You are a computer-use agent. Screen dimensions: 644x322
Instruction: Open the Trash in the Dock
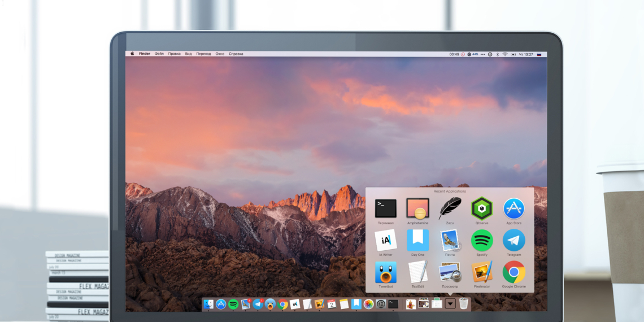[x=463, y=304]
